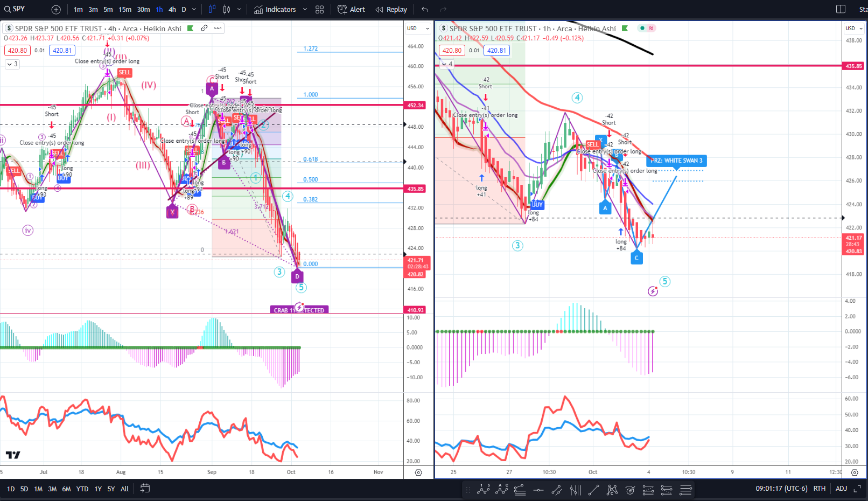
Task: Set the date range to All
Action: click(124, 489)
